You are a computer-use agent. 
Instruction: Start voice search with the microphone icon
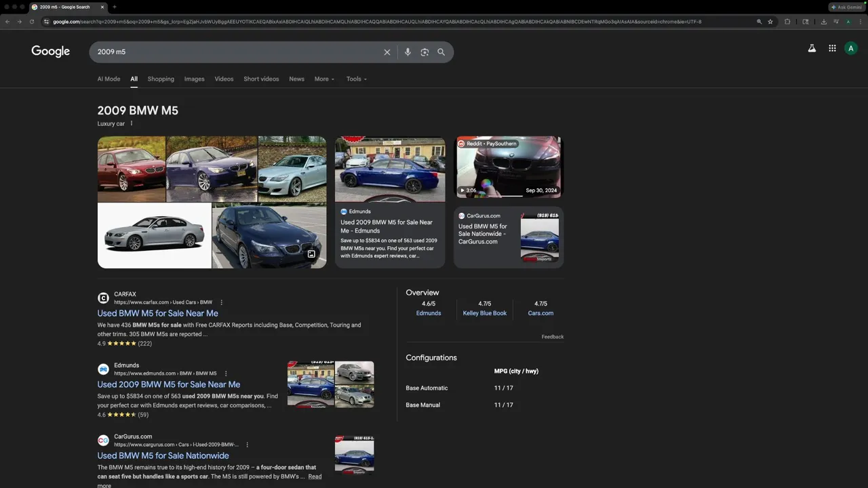pos(408,52)
